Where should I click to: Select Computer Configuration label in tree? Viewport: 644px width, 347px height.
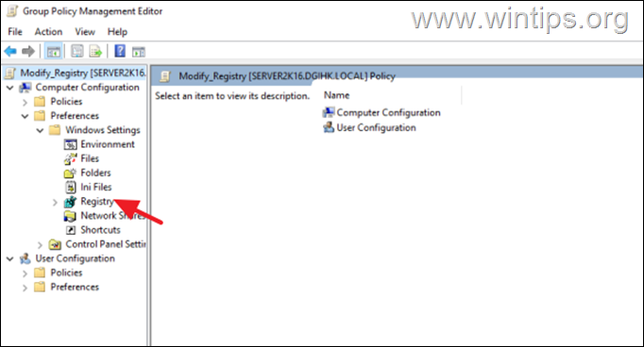tap(88, 88)
